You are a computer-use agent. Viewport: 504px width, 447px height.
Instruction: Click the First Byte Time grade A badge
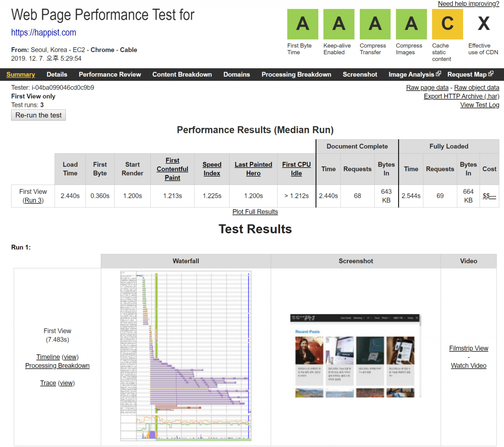click(x=302, y=24)
